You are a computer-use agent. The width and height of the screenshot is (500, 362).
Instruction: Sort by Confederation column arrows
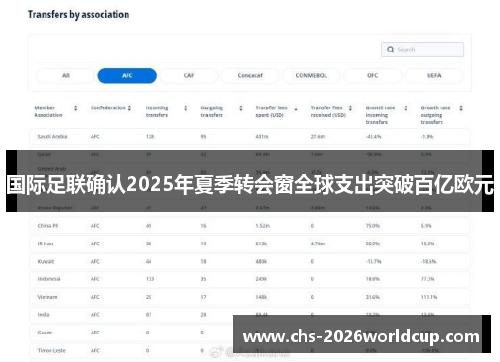click(x=129, y=108)
